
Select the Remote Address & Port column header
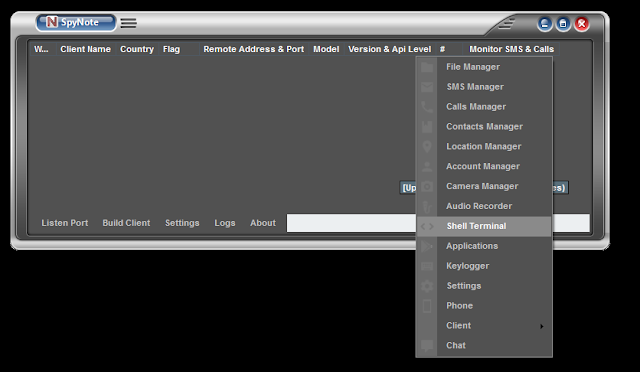pyautogui.click(x=253, y=49)
